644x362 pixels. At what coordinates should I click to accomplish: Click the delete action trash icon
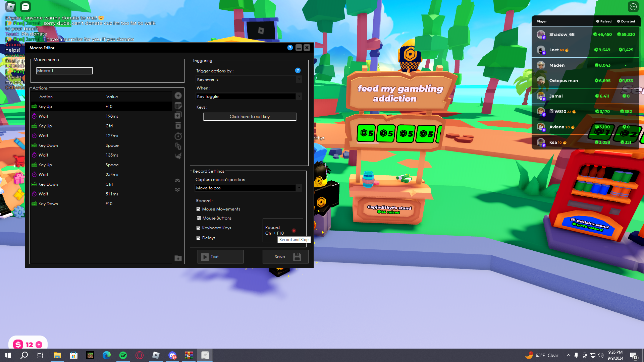(178, 126)
